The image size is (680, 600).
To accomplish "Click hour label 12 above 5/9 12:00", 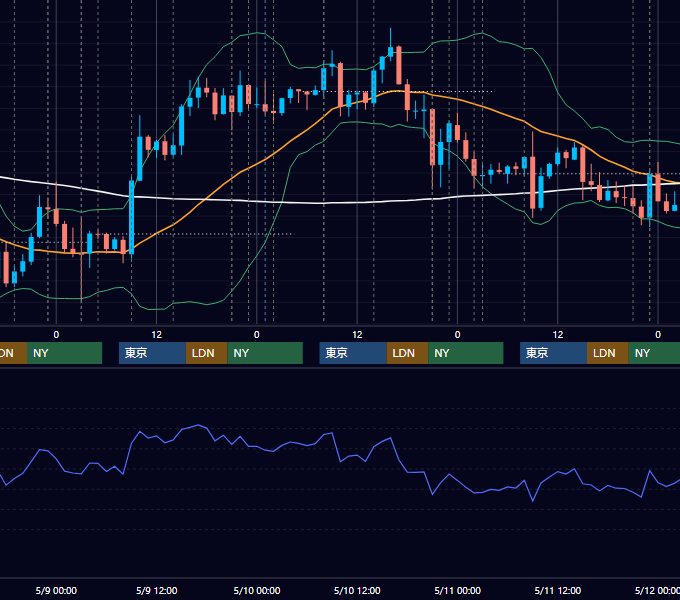I will (157, 335).
